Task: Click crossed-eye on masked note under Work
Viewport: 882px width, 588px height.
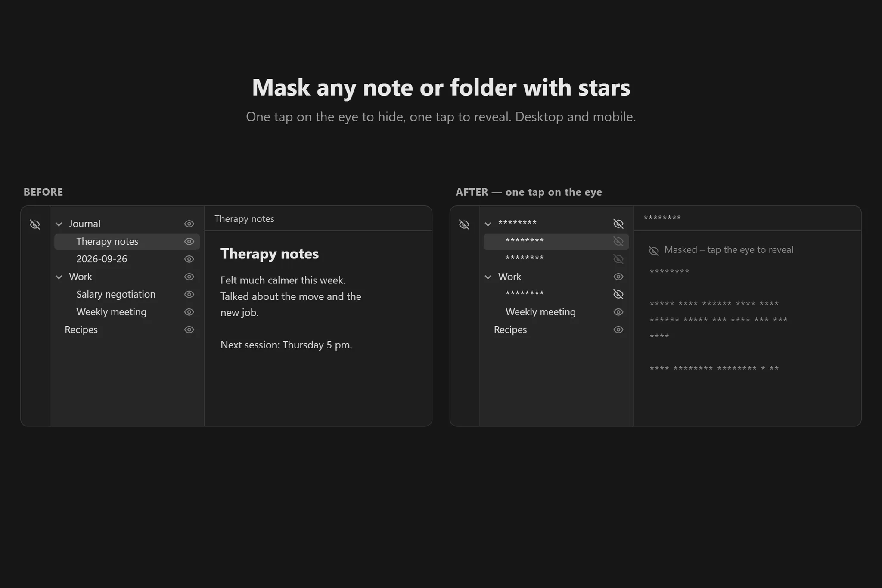Action: click(618, 294)
